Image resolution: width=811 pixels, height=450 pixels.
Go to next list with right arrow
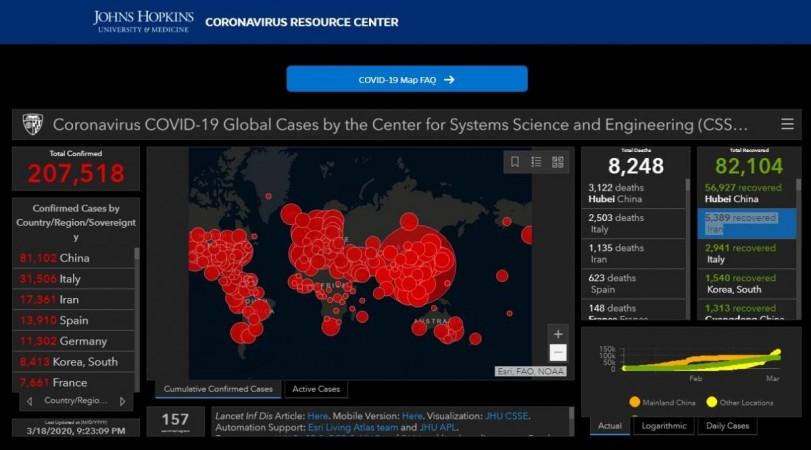coord(123,401)
